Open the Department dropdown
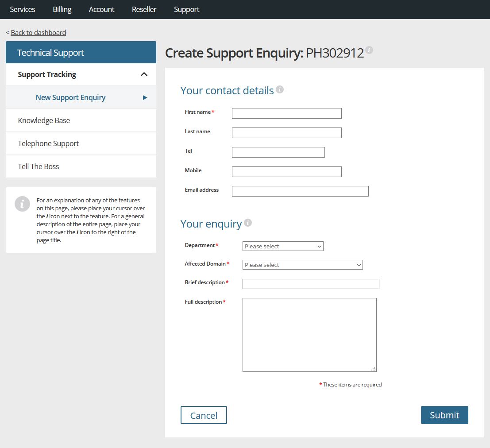The width and height of the screenshot is (490, 448). pos(283,246)
